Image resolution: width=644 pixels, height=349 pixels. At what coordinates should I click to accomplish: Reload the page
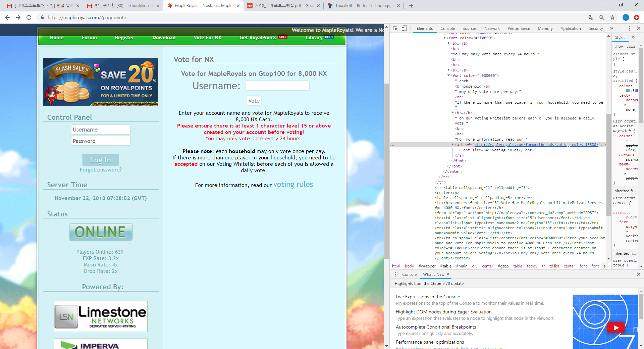point(29,17)
